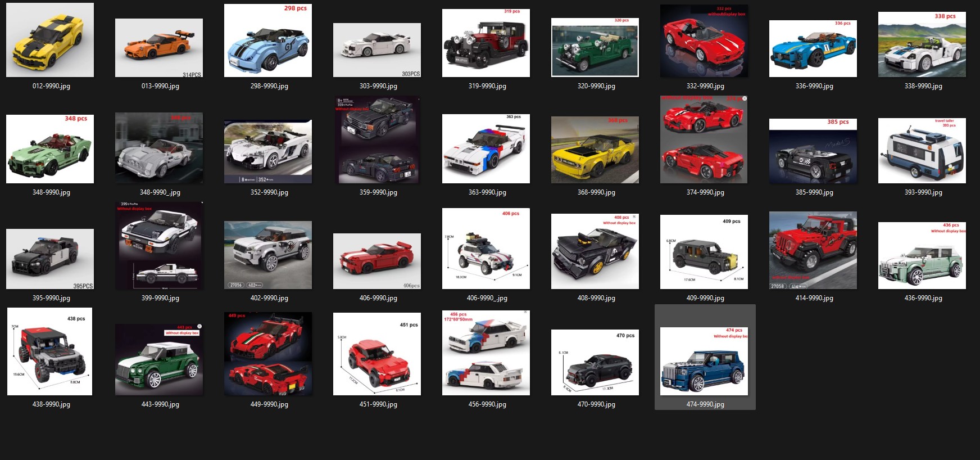Open the orange car image 013-9990.jpg
The image size is (980, 460).
159,48
